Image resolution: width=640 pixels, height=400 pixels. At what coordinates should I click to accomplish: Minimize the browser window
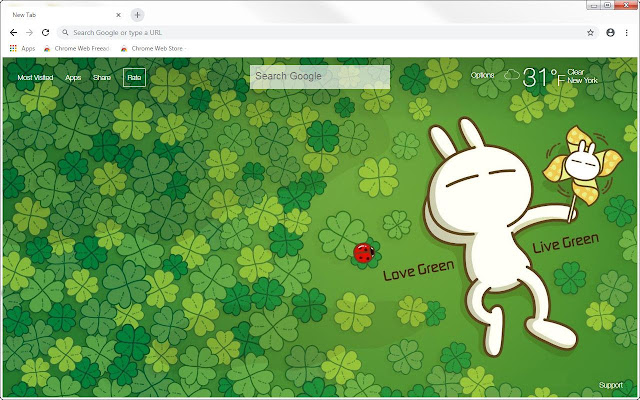coord(594,5)
